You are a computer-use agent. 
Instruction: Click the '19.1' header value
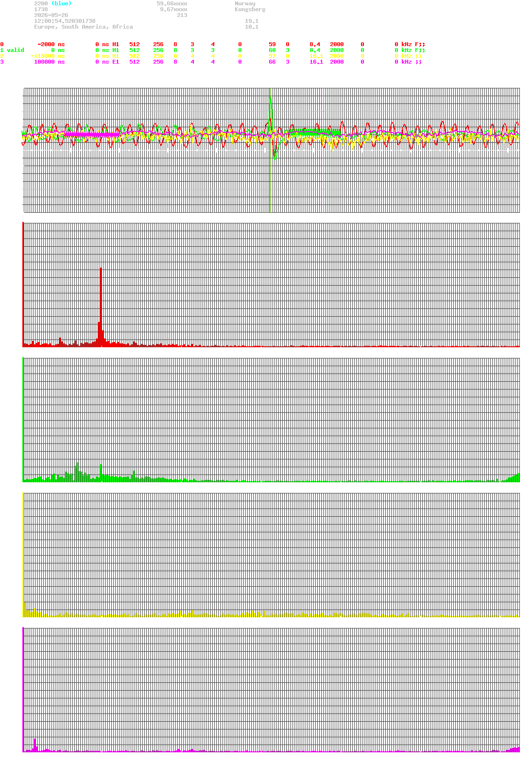[252, 21]
